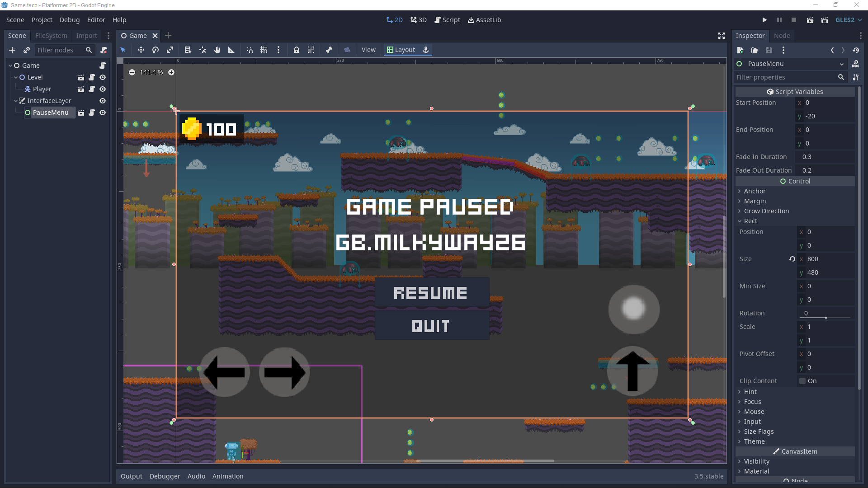The width and height of the screenshot is (868, 488).
Task: Toggle visibility of Player node
Action: [x=103, y=89]
